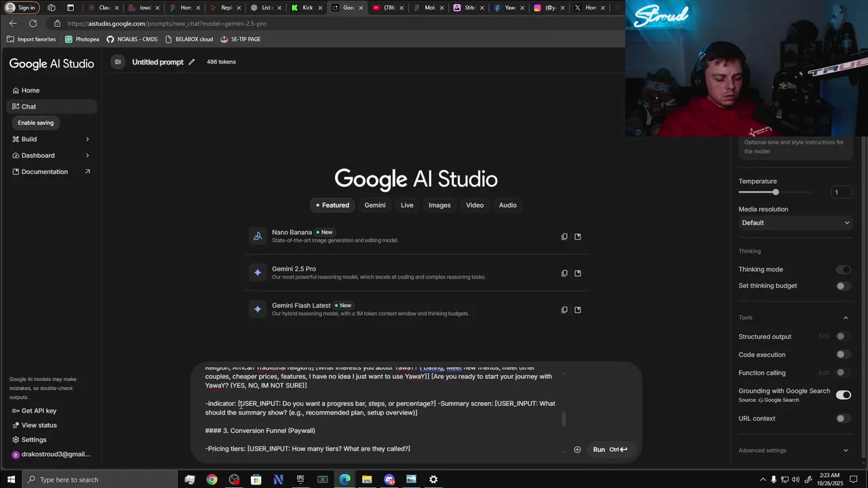
Task: Open Chrome from the taskbar
Action: coord(212,479)
